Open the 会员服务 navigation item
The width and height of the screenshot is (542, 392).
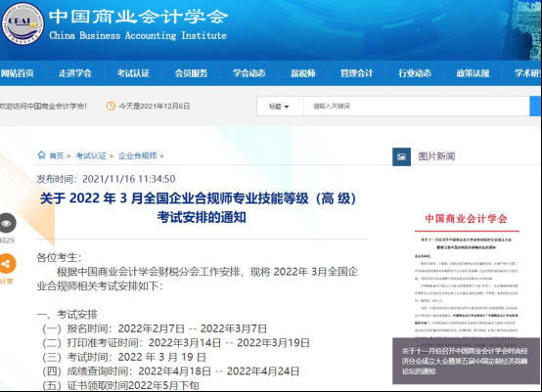tap(191, 73)
